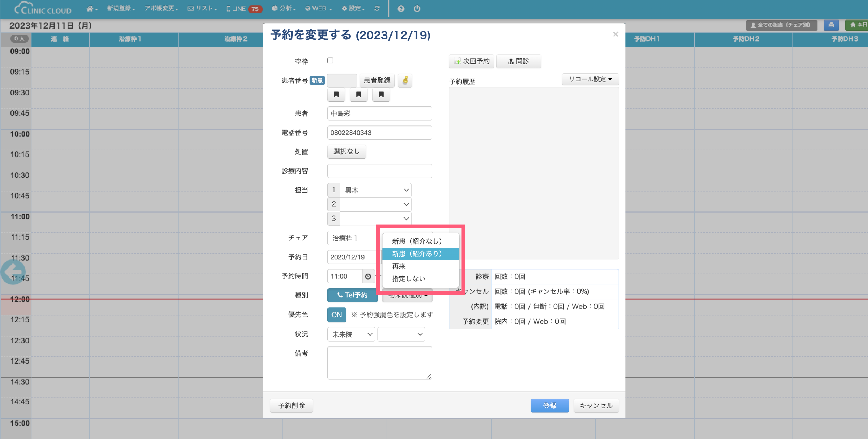Screen dimensions: 868x439
Task: Check the 空枠 checkbox
Action: (x=330, y=61)
